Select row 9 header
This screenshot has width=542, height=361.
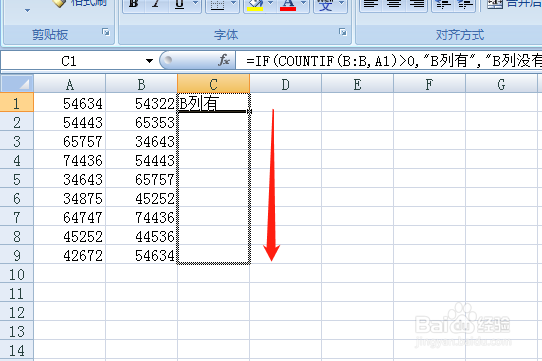(x=17, y=255)
